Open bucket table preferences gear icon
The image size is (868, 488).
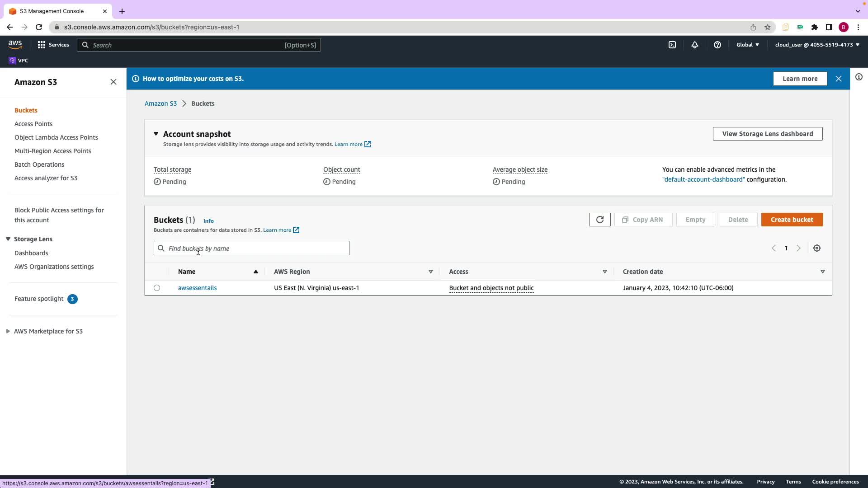point(817,248)
